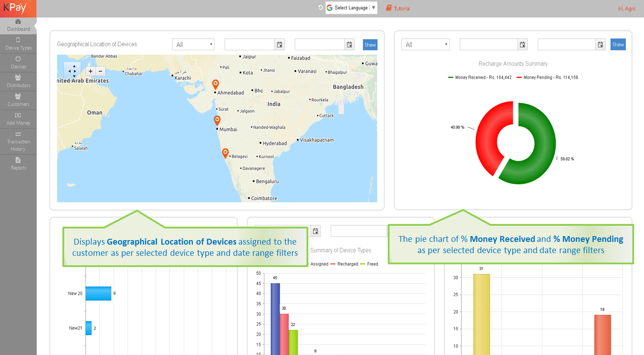
Task: Click the map pin near Ahmedabad
Action: pyautogui.click(x=215, y=84)
